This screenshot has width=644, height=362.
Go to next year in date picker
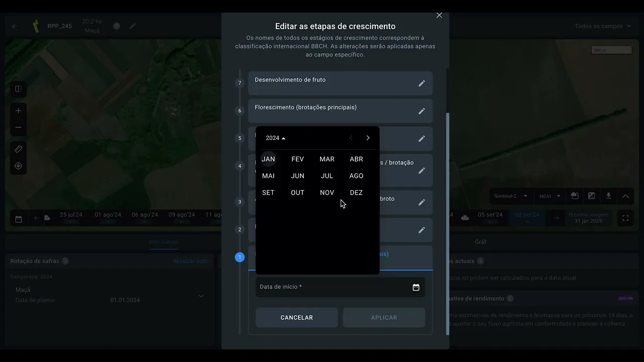tap(368, 138)
